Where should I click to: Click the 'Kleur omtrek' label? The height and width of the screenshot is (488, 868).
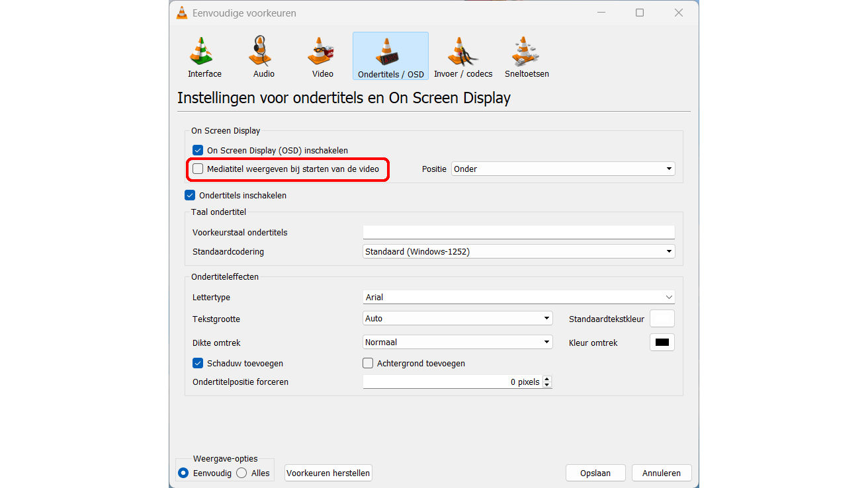[593, 343]
